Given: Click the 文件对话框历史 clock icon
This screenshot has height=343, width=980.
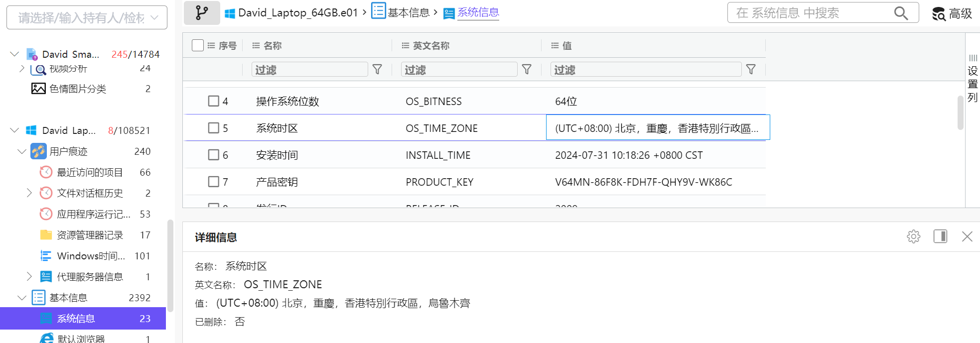Looking at the screenshot, I should pyautogui.click(x=46, y=193).
